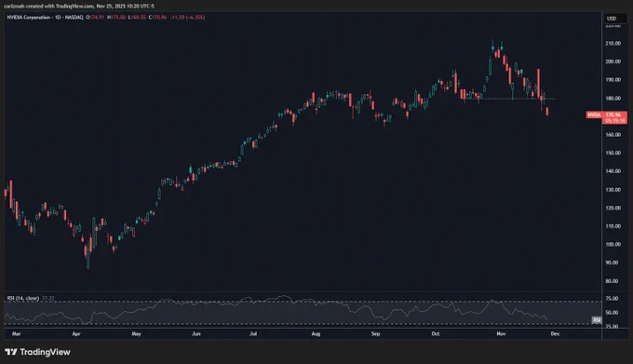Click the Apr label on time axis
This screenshot has width=633, height=364.
pyautogui.click(x=76, y=333)
